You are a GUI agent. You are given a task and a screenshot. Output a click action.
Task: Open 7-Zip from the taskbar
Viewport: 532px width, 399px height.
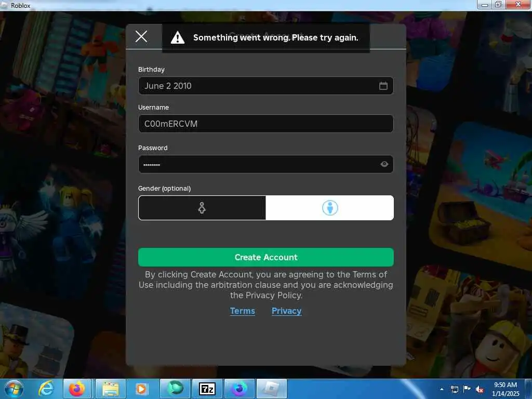pos(207,389)
